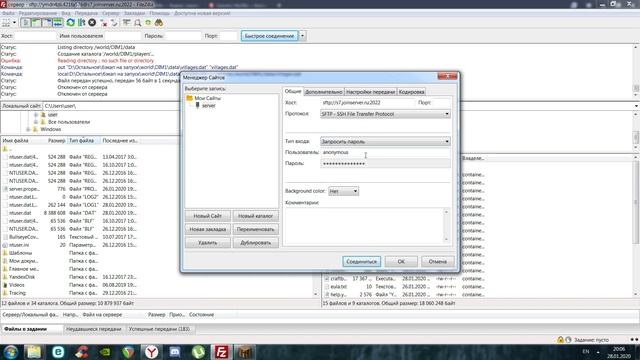640x360 pixels.
Task: Toggle the remote directory tree icon
Action: [47, 23]
